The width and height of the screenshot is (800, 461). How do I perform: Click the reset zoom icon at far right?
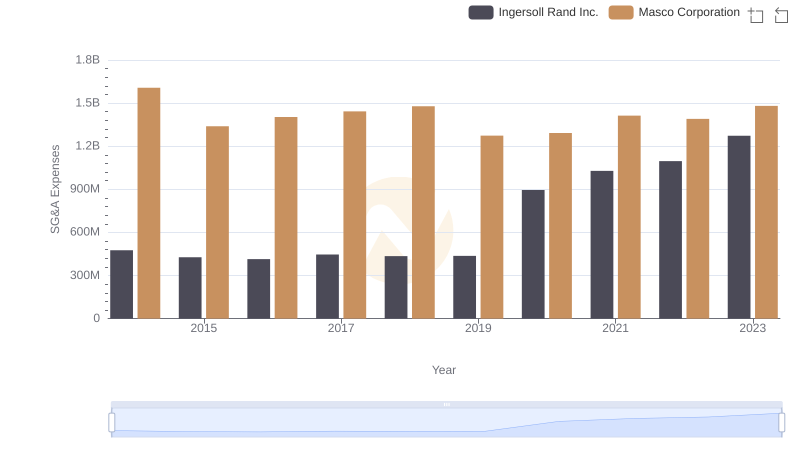click(781, 15)
